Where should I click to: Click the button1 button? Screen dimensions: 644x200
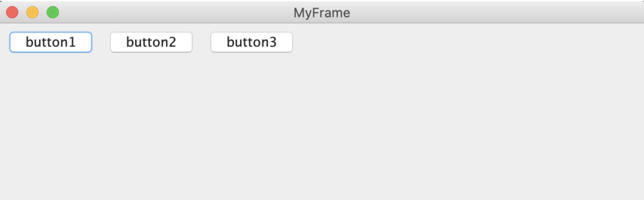click(50, 42)
